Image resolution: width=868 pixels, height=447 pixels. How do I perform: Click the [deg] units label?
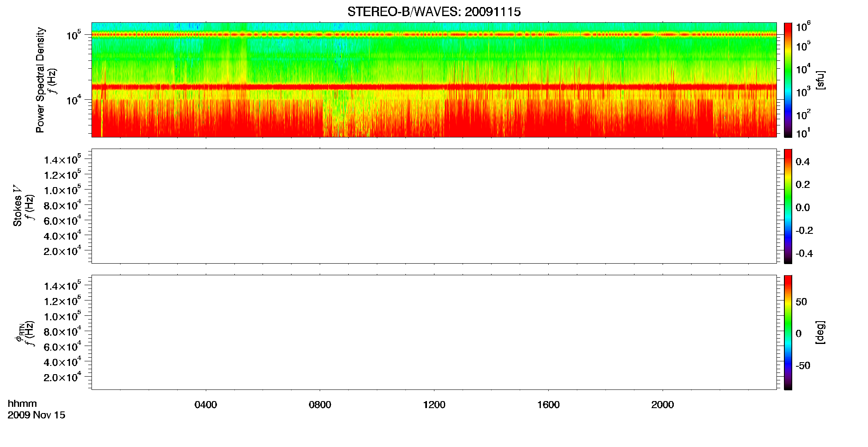(820, 332)
